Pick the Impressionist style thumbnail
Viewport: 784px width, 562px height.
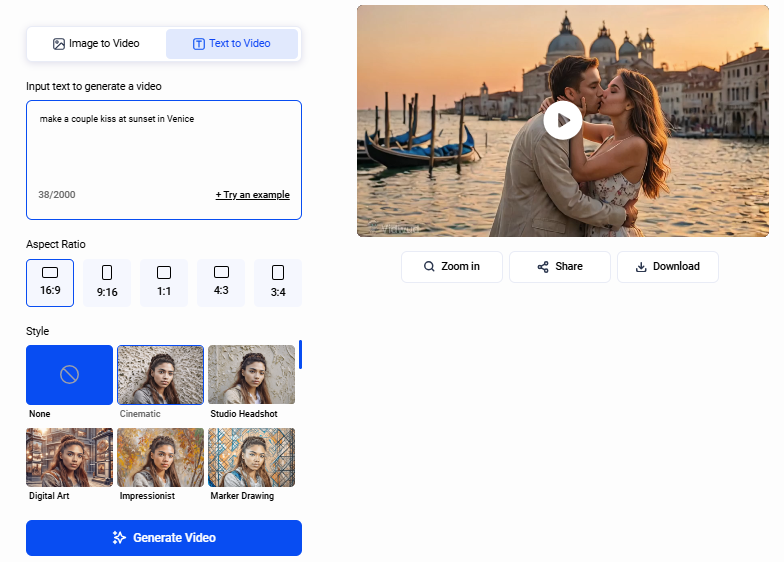[160, 457]
